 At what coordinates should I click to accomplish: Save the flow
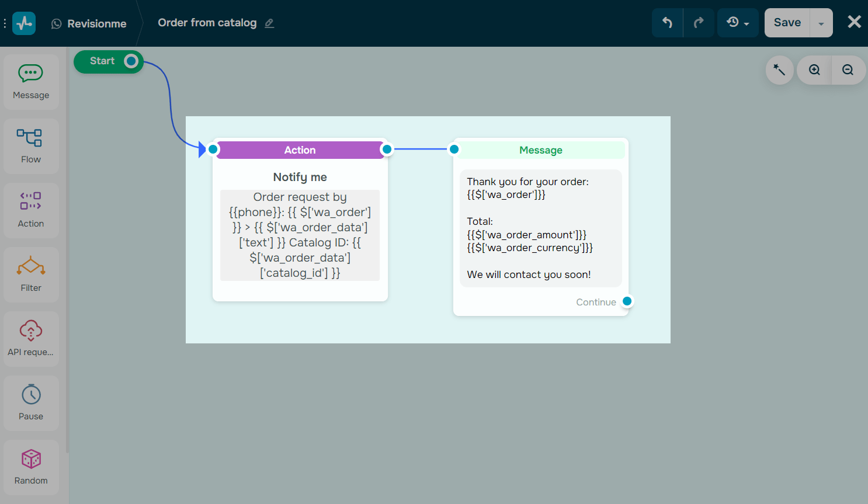pyautogui.click(x=787, y=23)
